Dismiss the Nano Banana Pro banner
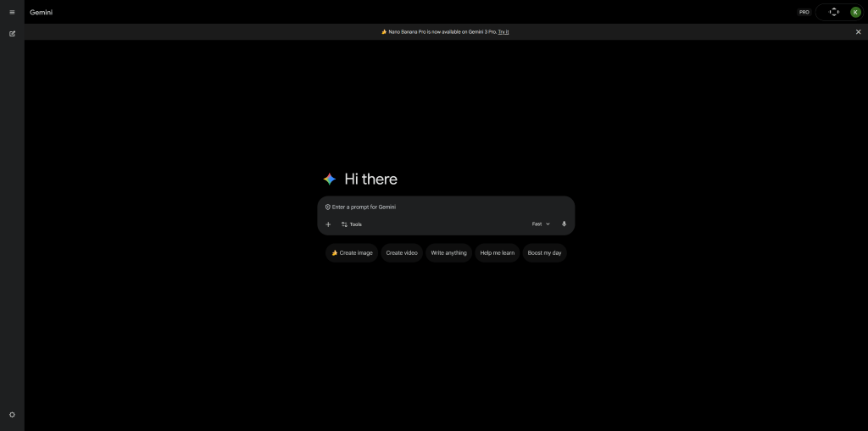 pyautogui.click(x=859, y=32)
